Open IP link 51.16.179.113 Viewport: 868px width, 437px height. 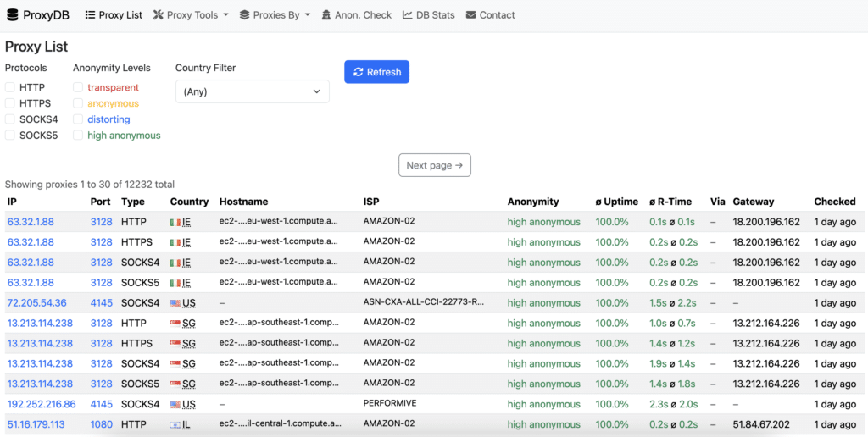pyautogui.click(x=36, y=425)
